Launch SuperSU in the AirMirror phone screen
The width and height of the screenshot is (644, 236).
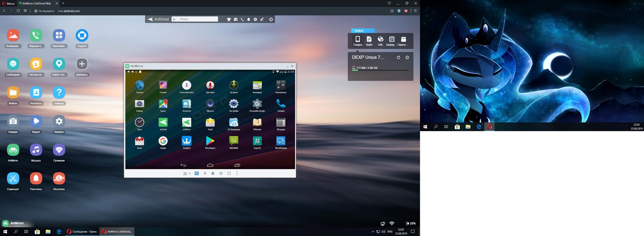(257, 141)
